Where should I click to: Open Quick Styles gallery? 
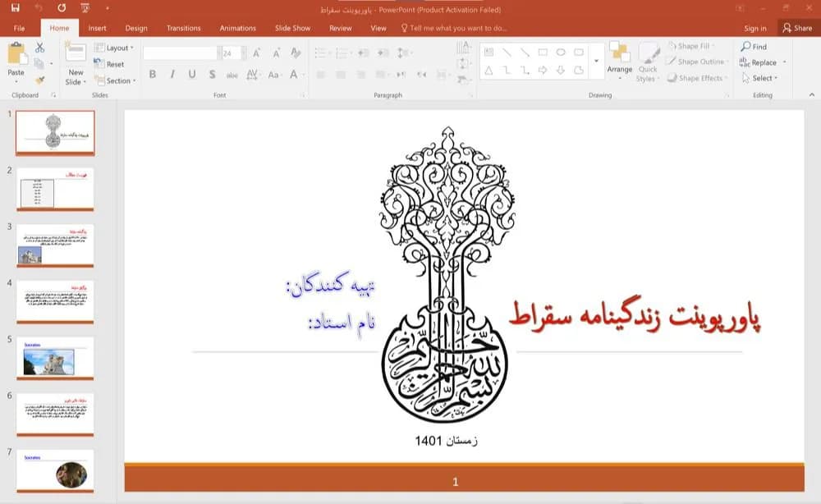point(649,62)
